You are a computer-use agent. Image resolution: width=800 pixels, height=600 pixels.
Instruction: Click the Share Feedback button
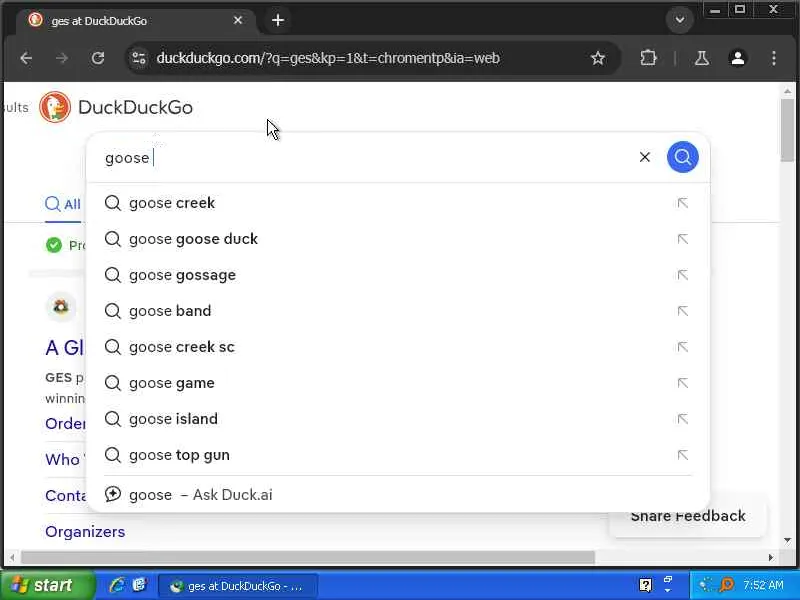688,516
